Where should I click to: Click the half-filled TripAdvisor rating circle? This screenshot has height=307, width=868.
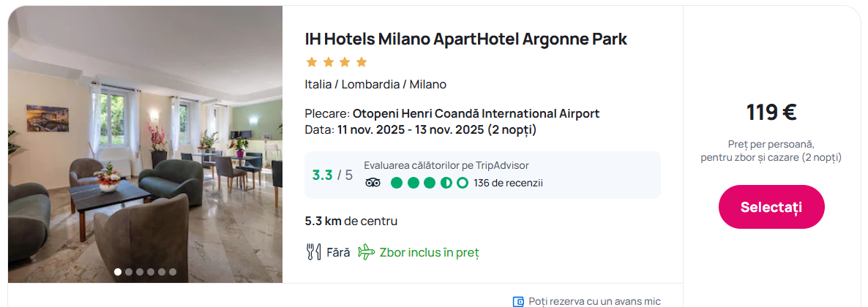tap(446, 183)
